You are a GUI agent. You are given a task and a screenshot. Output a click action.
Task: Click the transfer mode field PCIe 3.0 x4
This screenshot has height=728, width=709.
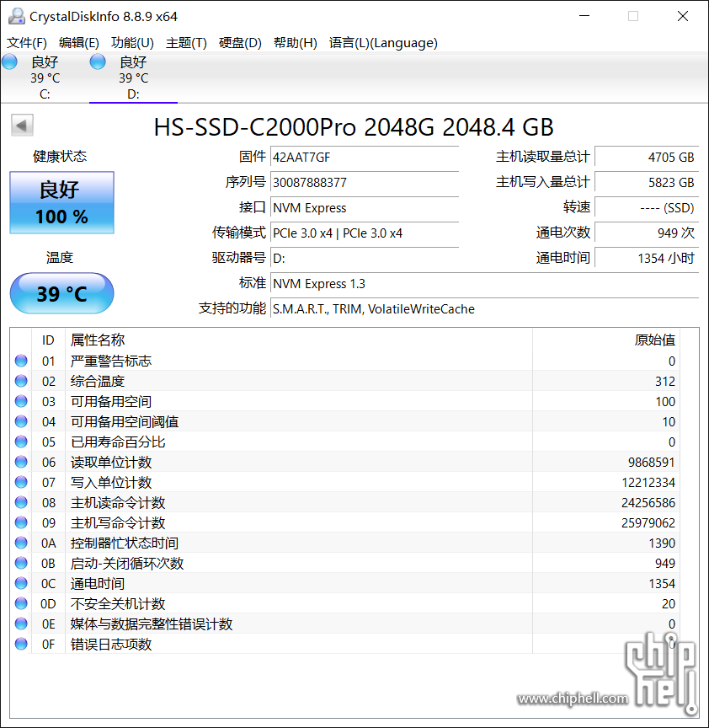[365, 233]
